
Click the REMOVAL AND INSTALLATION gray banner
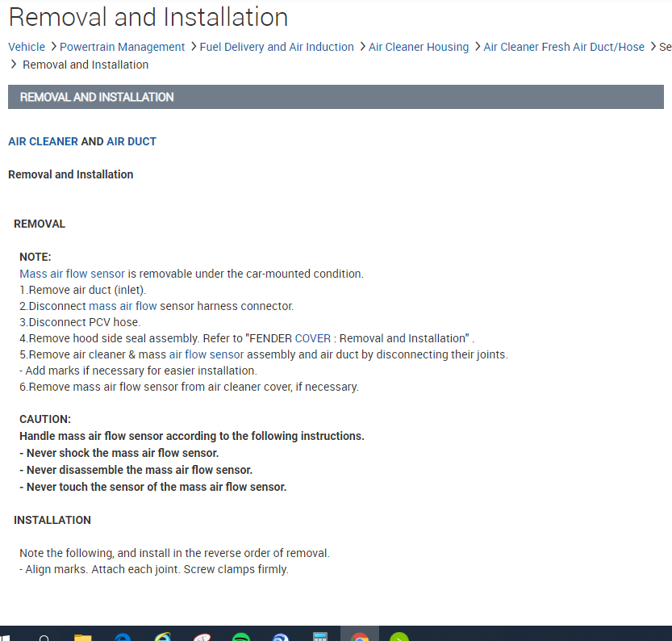pos(336,97)
